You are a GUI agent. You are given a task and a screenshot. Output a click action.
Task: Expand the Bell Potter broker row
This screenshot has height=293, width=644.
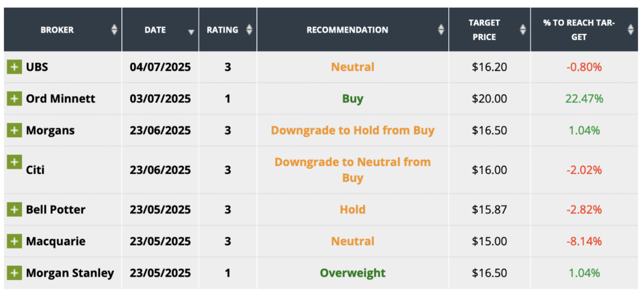pos(14,210)
